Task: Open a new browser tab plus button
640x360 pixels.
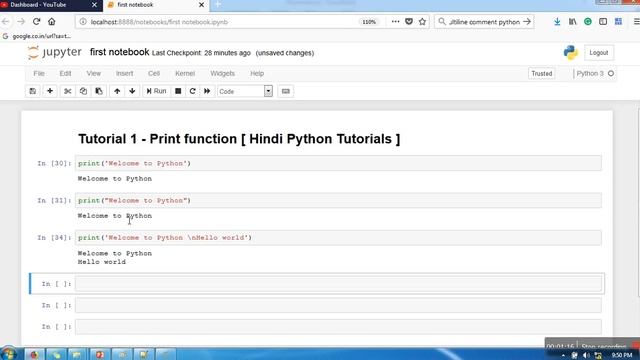Action: 218,5
